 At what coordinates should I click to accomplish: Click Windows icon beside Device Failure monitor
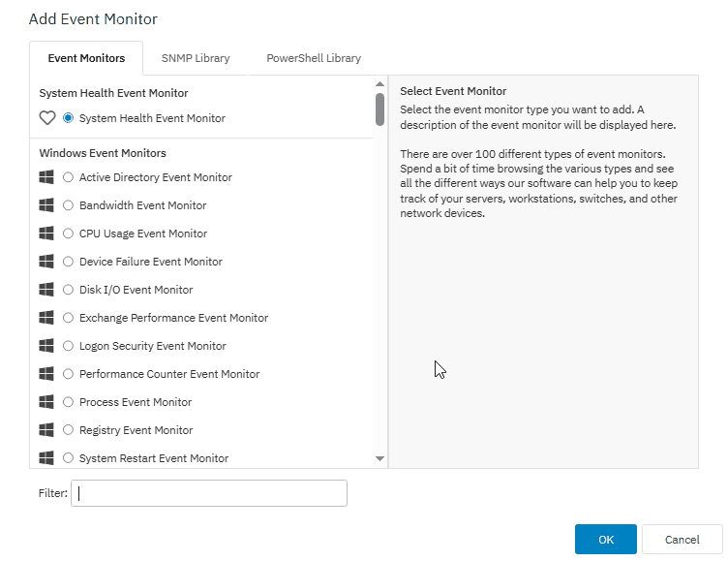(x=46, y=262)
